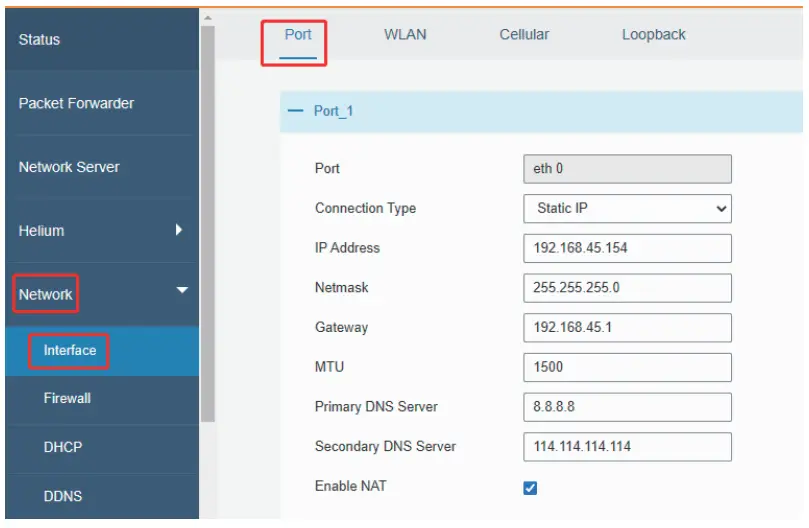Viewport: 809px width, 528px height.
Task: Click the Secondary DNS Server label
Action: pos(385,447)
